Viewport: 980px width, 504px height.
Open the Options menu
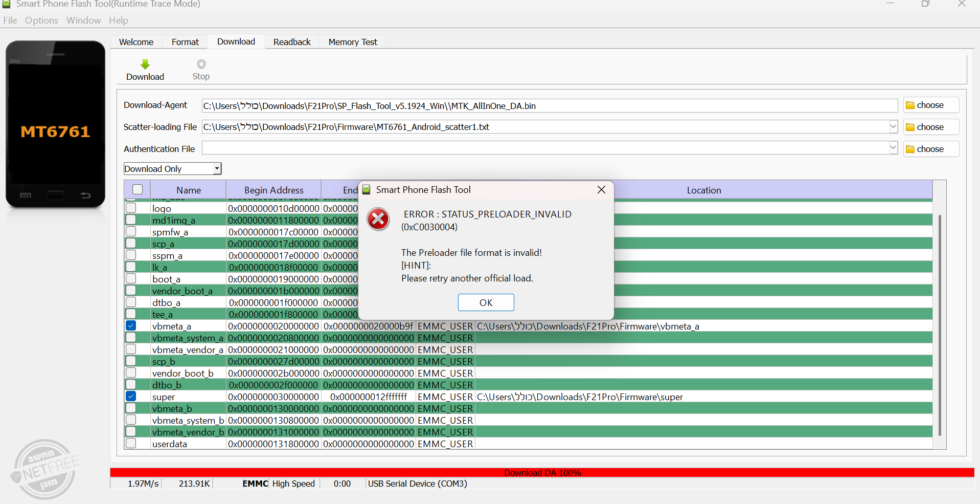(41, 20)
